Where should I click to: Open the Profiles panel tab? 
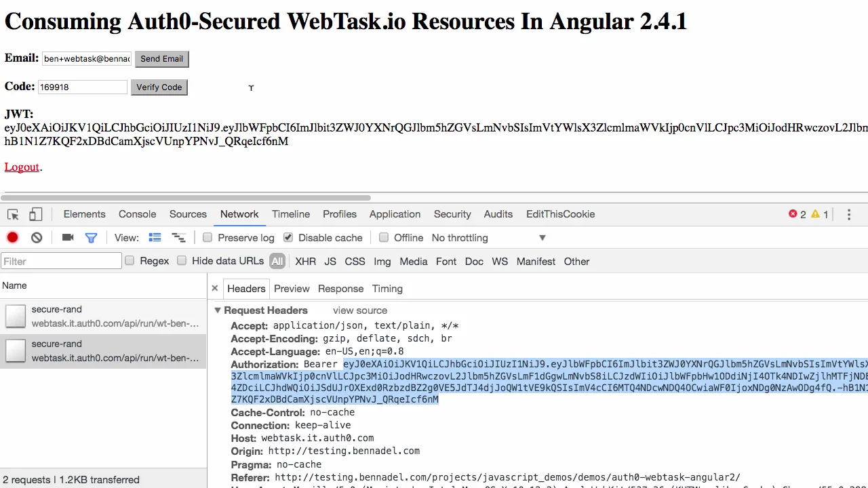pos(340,214)
